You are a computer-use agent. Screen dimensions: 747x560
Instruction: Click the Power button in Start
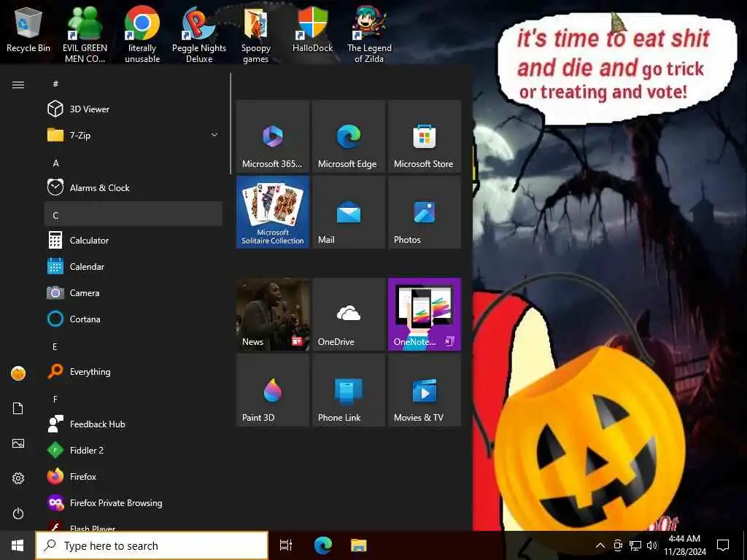tap(18, 513)
